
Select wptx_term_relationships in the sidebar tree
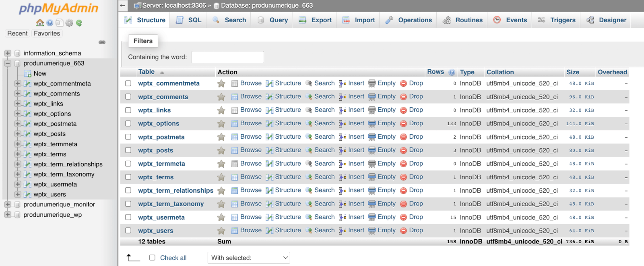click(68, 164)
